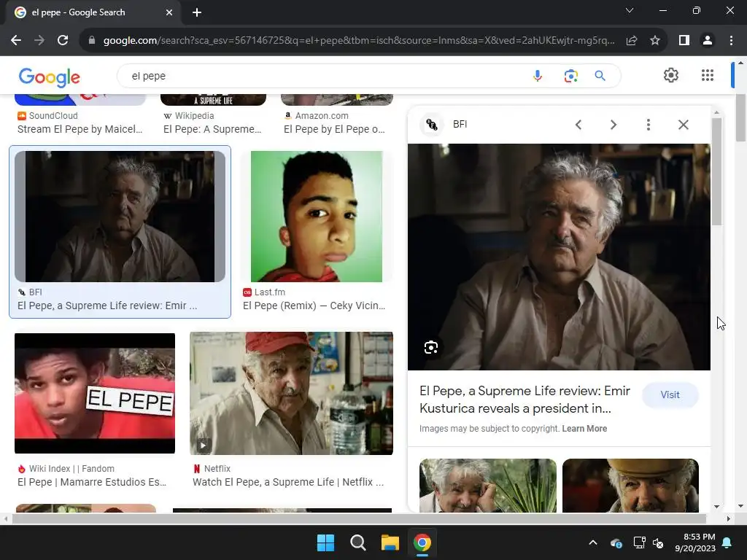Click the Visit button
The width and height of the screenshot is (747, 560).
tap(670, 394)
